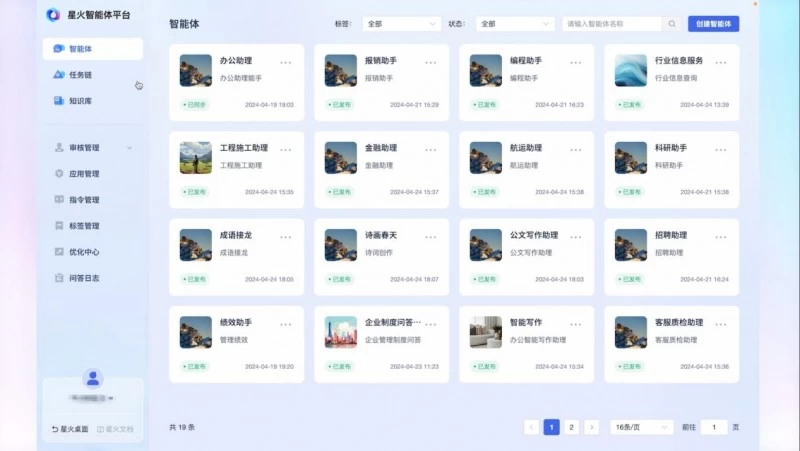Click the 知识库 sidebar icon
Viewport: 800px width, 451px height.
(x=60, y=101)
